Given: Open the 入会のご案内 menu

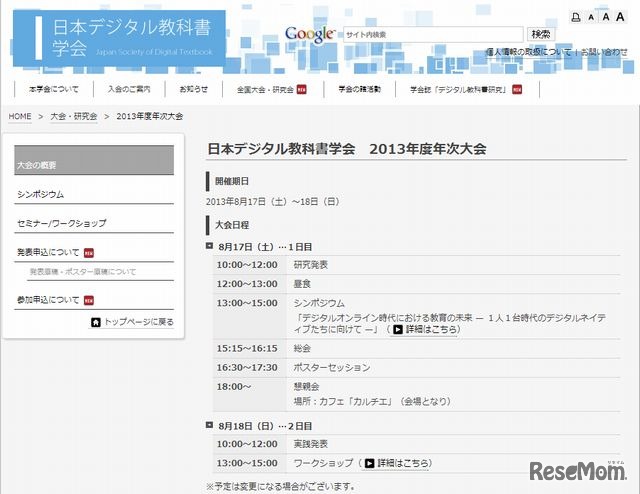Looking at the screenshot, I should coord(129,89).
